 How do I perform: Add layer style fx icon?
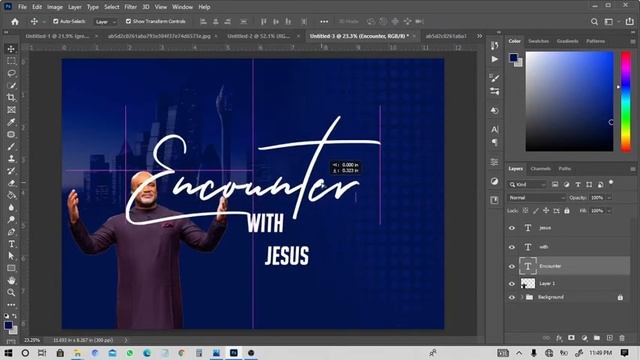point(559,338)
